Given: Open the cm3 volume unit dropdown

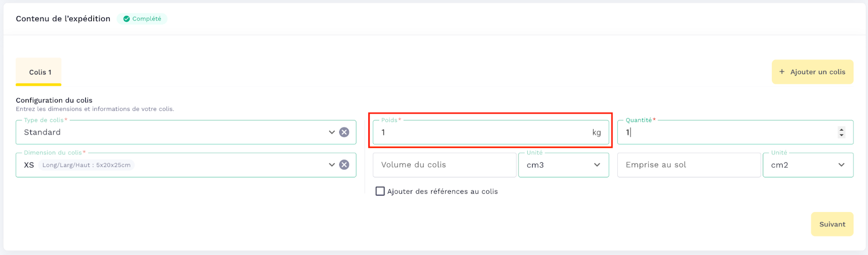Looking at the screenshot, I should [563, 165].
